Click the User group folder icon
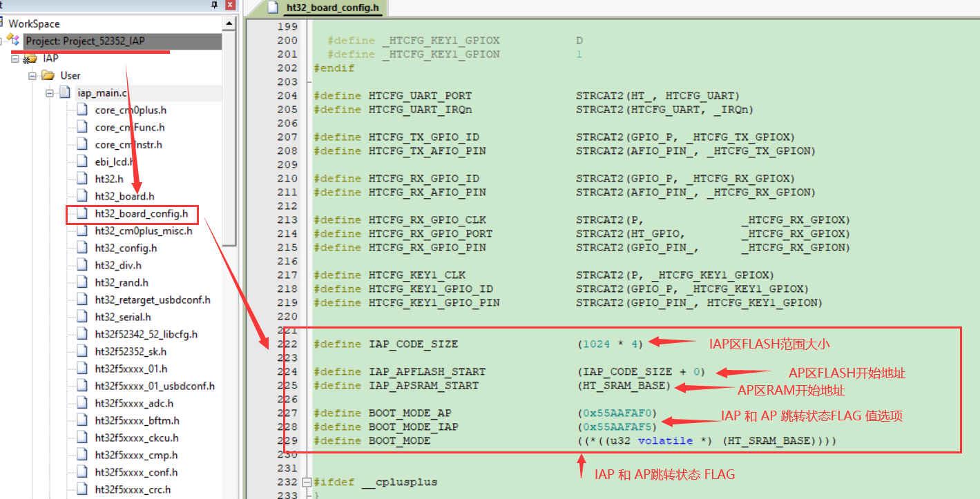The image size is (980, 499). (48, 75)
